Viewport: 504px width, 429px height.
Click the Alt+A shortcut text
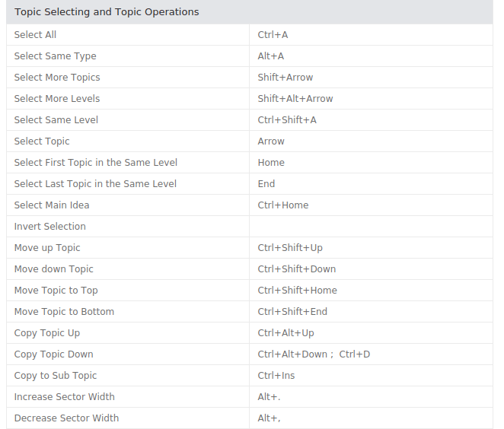(270, 56)
